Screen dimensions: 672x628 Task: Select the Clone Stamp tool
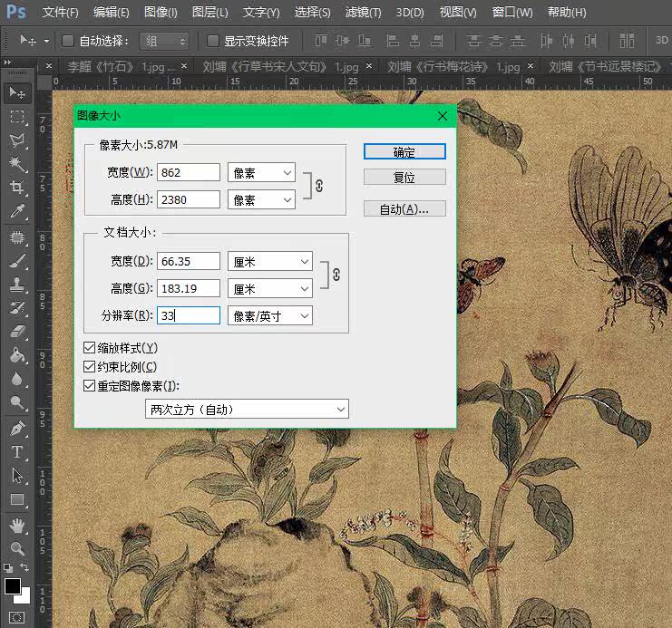coord(17,284)
